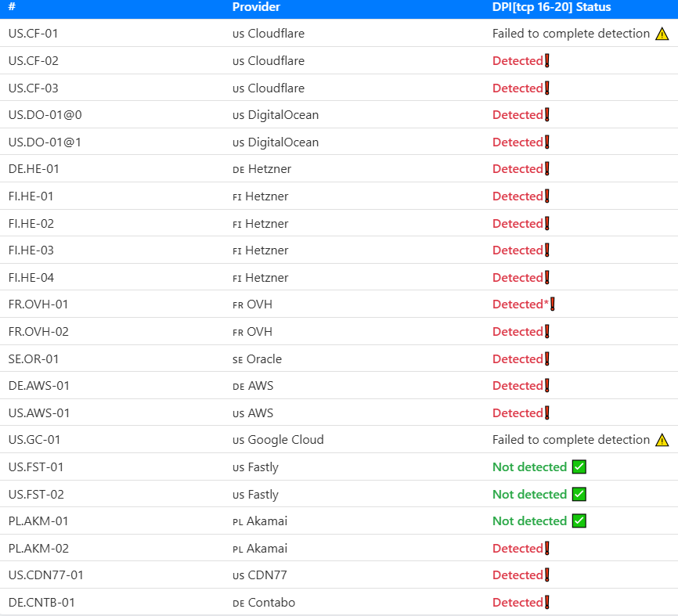Click 'SE Oracle' provider cell
The height and width of the screenshot is (616, 678).
[x=258, y=358]
